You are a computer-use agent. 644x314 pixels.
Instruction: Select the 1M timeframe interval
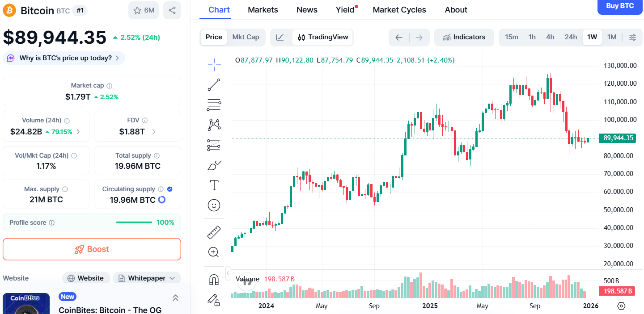[612, 37]
